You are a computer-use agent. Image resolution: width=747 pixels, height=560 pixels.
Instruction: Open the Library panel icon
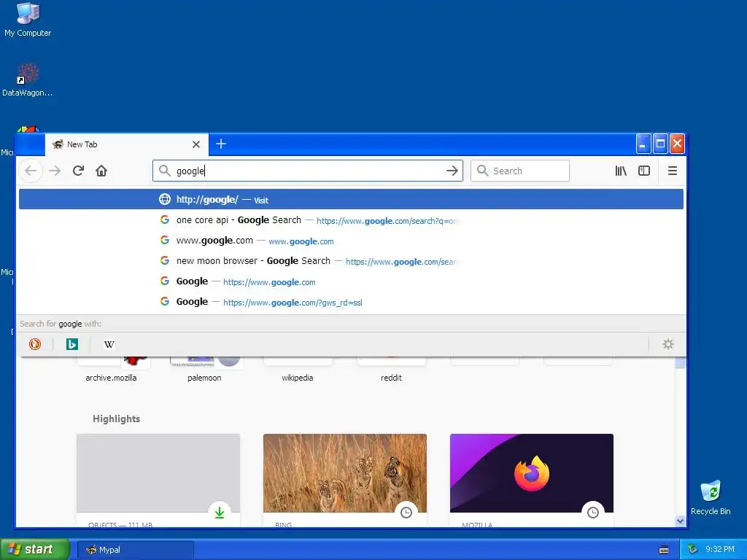pos(620,171)
